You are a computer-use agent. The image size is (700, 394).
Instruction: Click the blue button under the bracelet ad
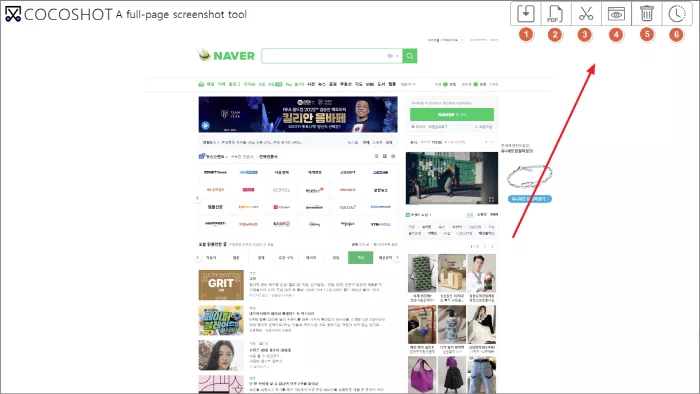coord(529,199)
